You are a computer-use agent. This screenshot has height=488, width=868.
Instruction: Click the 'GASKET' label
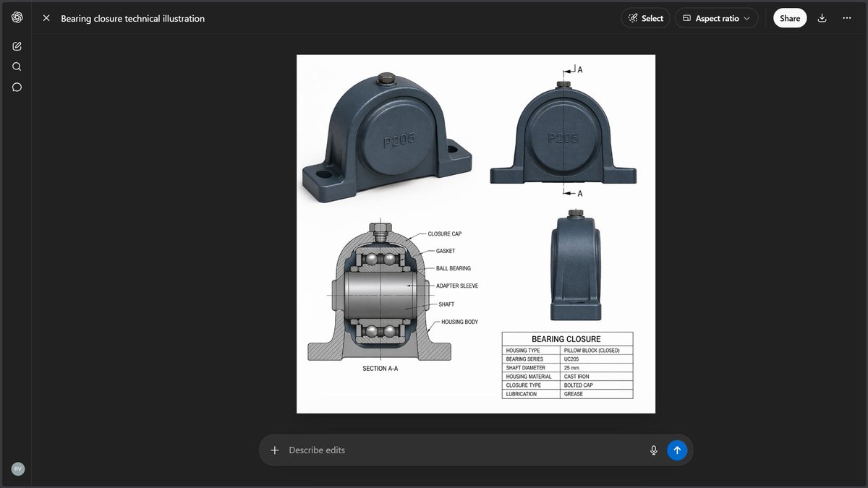tap(446, 252)
